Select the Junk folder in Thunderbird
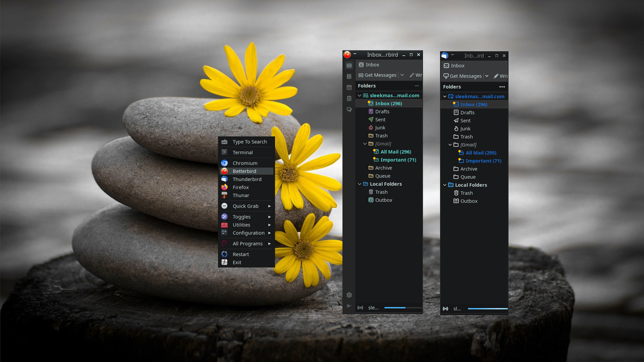The width and height of the screenshot is (644, 362). (474, 129)
